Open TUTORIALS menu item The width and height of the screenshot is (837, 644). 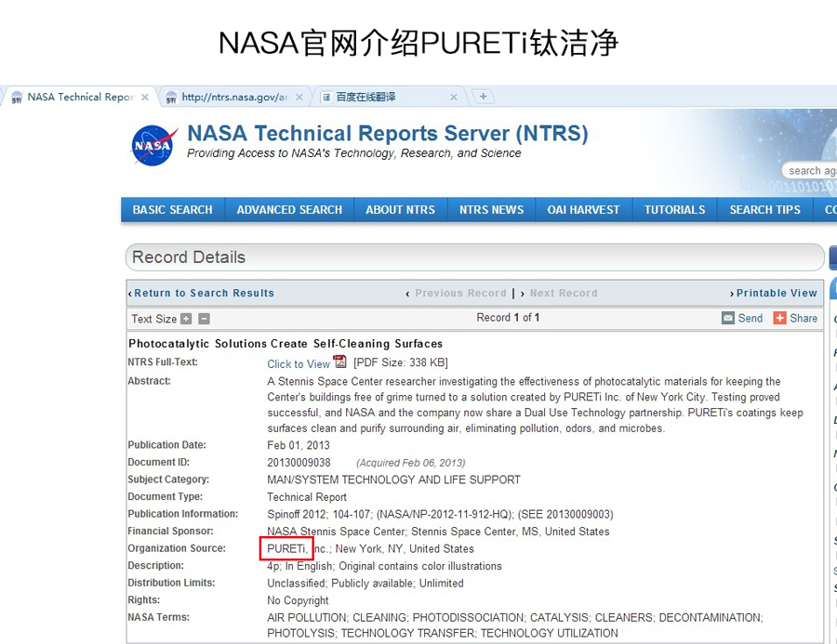click(675, 210)
